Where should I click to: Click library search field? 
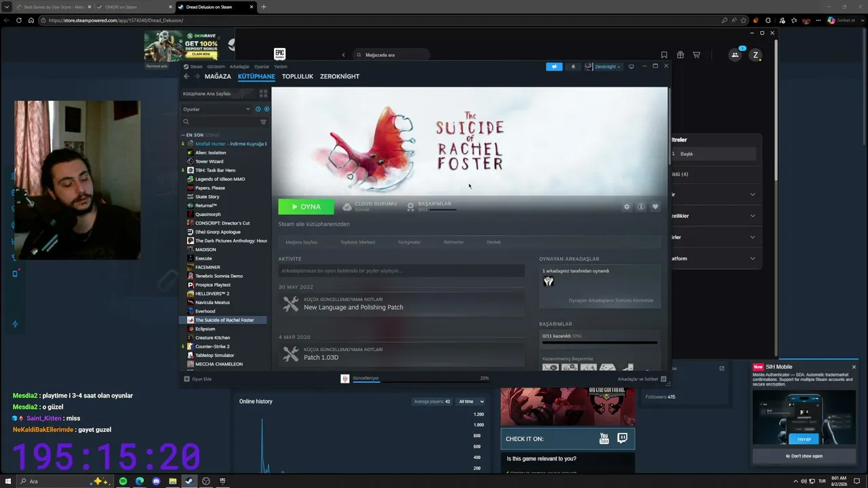[219, 122]
